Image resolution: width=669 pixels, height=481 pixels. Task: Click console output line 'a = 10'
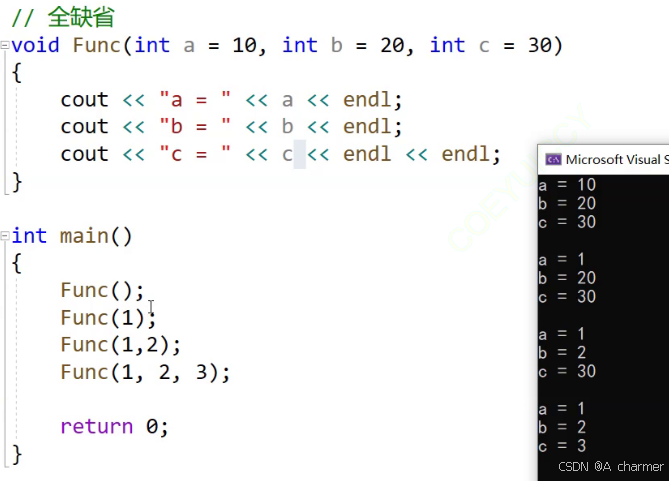click(567, 185)
